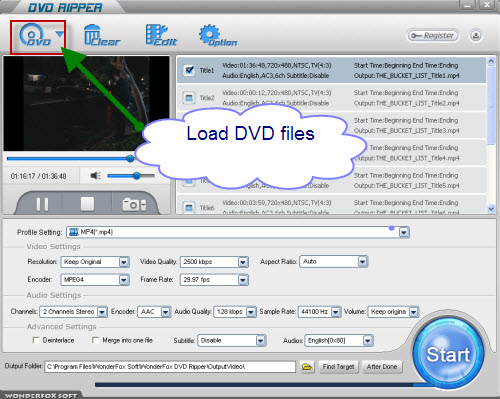Open the Profile Setting dropdown

[404, 232]
